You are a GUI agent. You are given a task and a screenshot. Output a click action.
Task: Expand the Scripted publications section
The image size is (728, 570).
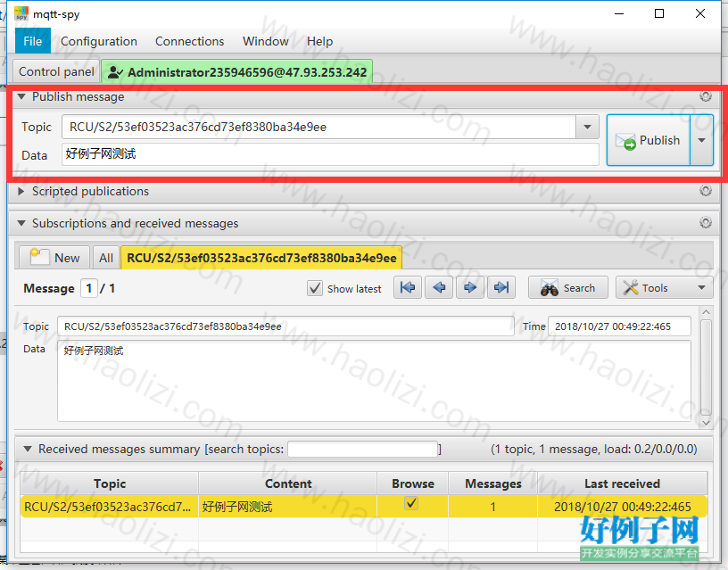click(21, 191)
